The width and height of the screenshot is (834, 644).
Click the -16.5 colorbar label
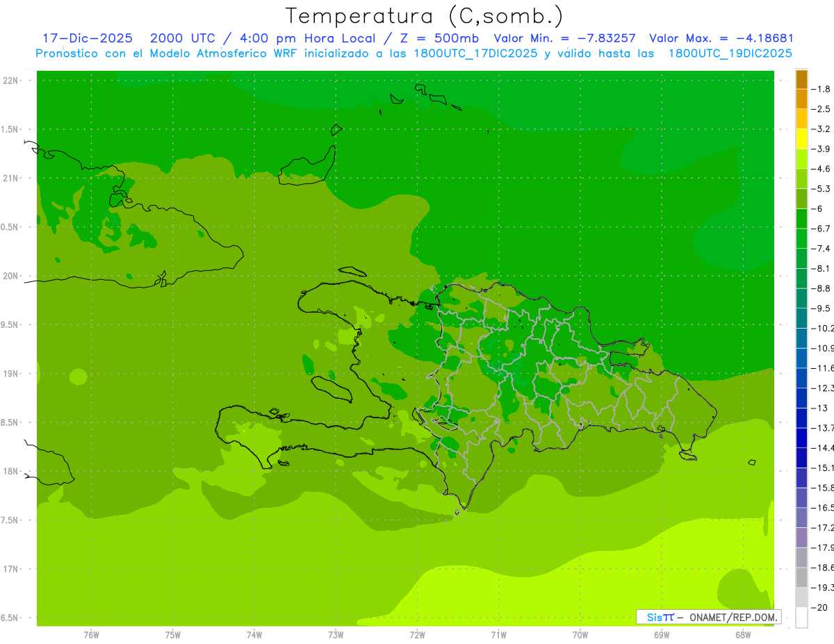(x=823, y=508)
